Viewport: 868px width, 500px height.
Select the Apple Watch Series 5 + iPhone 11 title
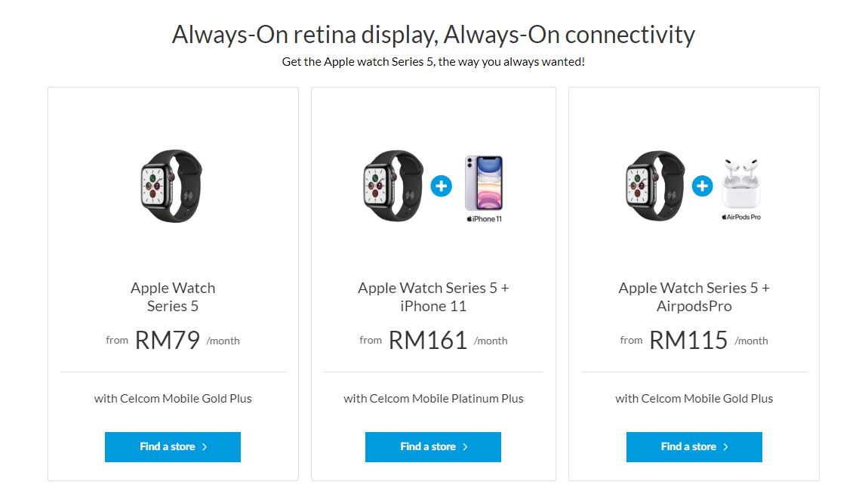pos(433,297)
